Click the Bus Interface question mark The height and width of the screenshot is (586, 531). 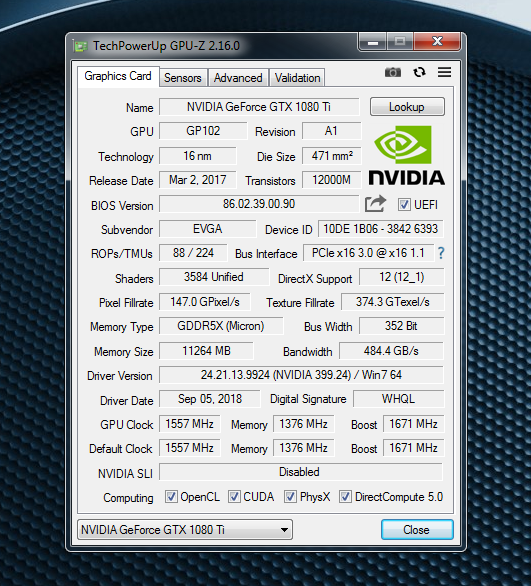click(441, 253)
